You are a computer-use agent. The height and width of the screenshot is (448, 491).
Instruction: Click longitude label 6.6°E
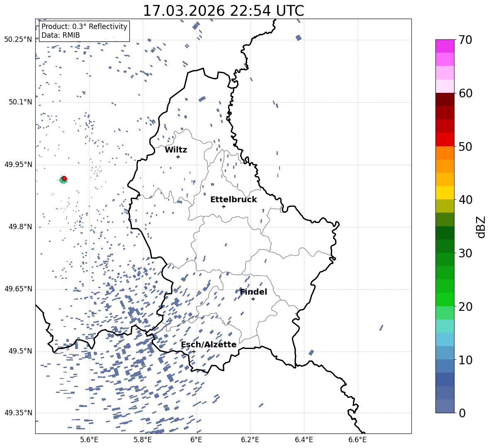357,440
